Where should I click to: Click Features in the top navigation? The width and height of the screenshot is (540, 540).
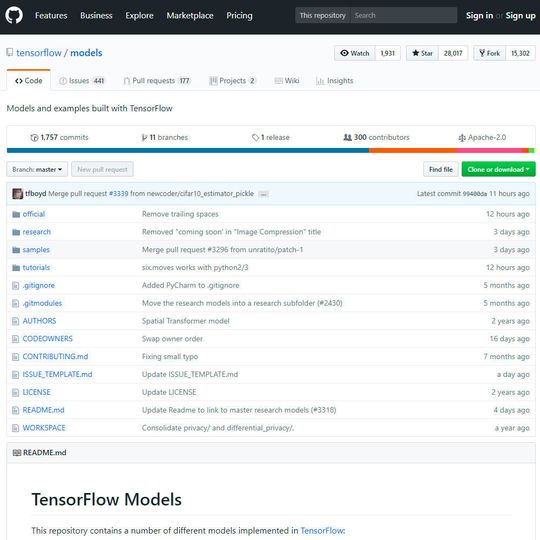point(51,15)
